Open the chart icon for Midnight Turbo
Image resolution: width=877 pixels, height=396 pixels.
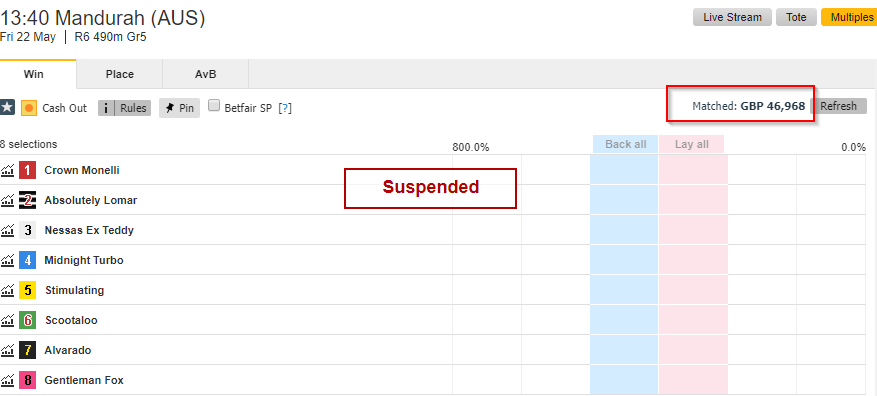pyautogui.click(x=7, y=260)
